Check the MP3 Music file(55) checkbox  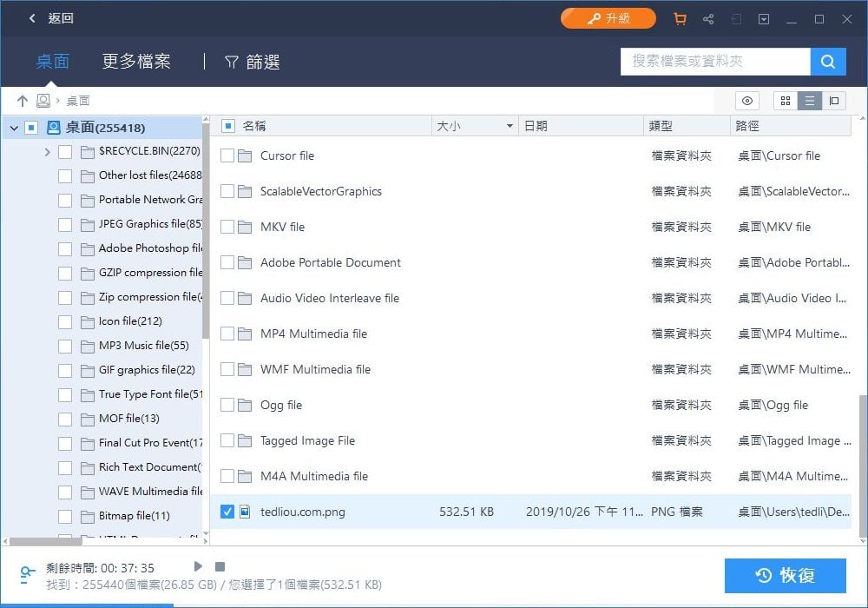(x=65, y=347)
